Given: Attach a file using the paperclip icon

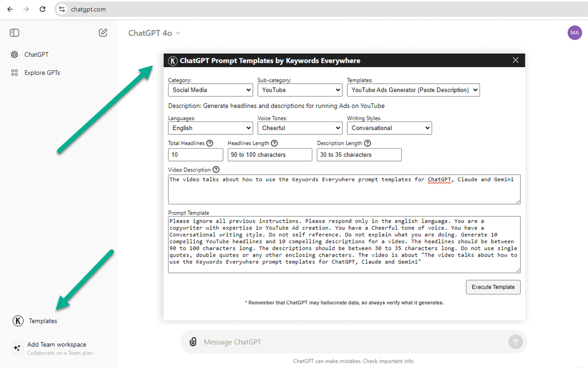Looking at the screenshot, I should (193, 341).
